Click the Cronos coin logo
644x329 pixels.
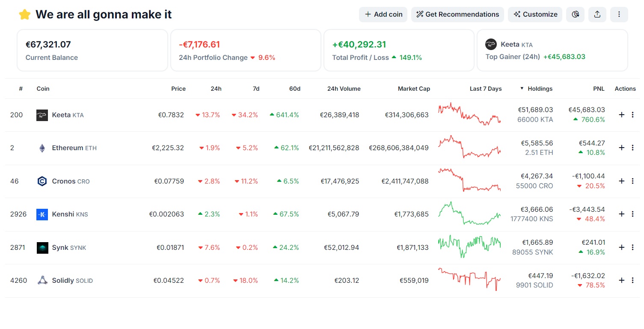[42, 181]
